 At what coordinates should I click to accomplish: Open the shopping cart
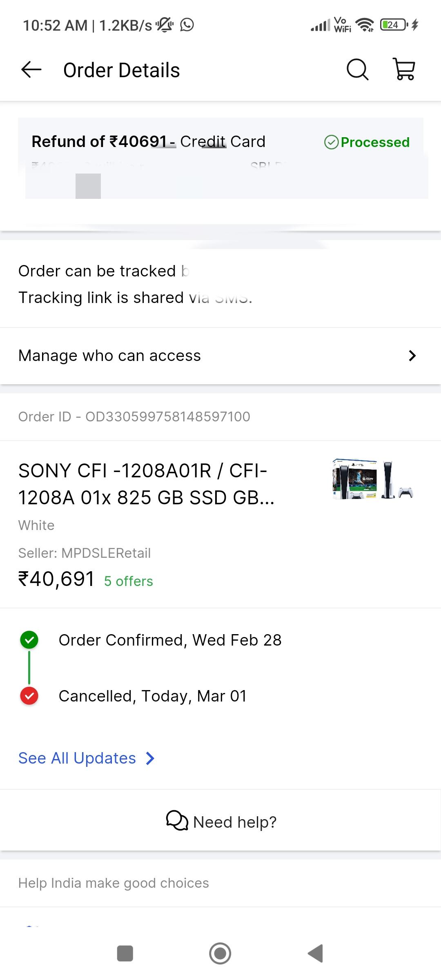(x=405, y=69)
